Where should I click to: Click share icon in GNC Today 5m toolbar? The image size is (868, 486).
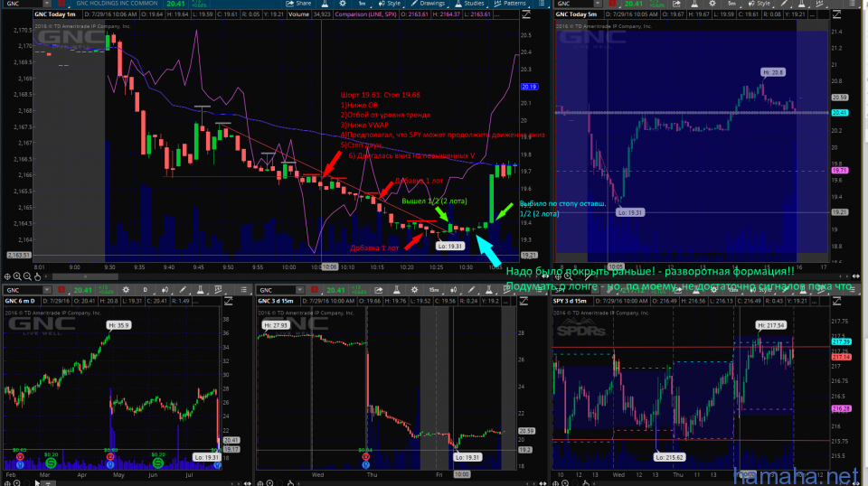coord(676,4)
